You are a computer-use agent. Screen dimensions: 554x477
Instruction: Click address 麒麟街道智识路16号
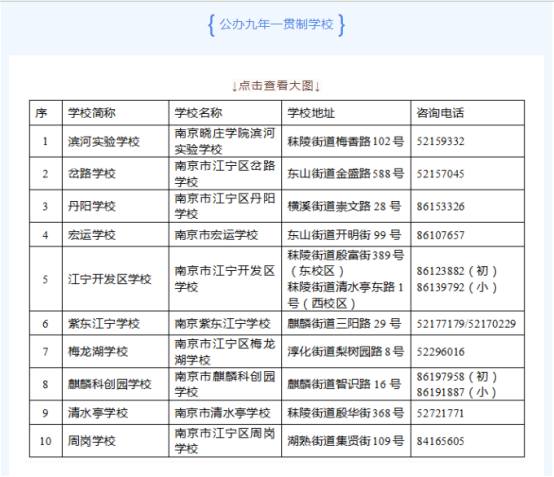point(344,384)
